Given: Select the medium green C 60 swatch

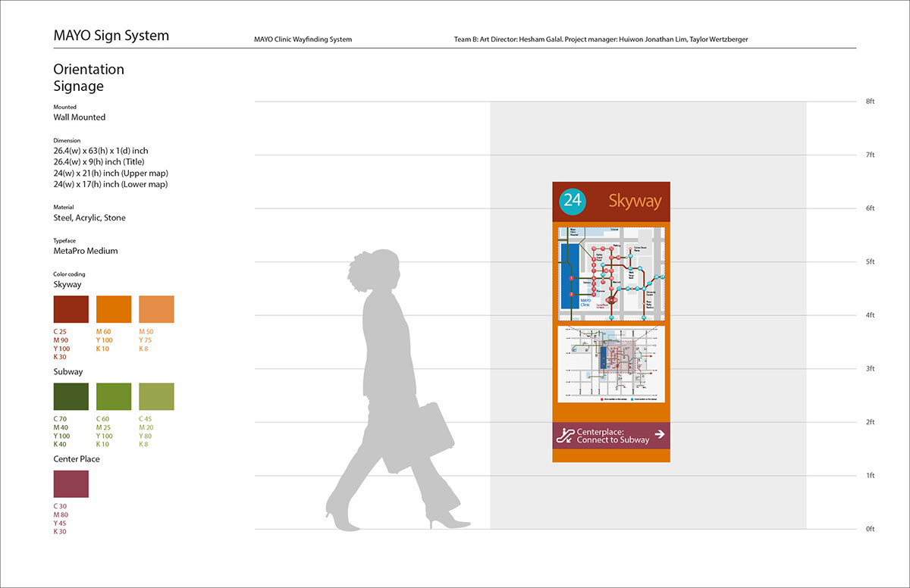Looking at the screenshot, I should pos(114,396).
